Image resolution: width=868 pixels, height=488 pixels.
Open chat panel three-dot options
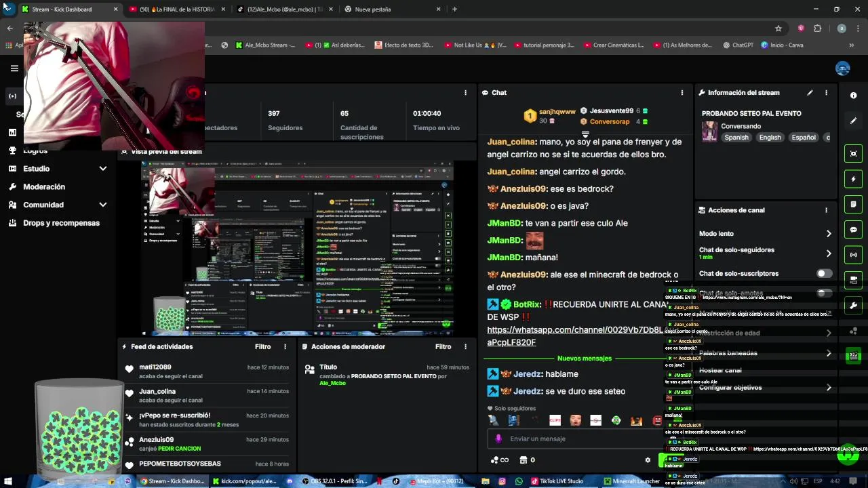pos(682,93)
